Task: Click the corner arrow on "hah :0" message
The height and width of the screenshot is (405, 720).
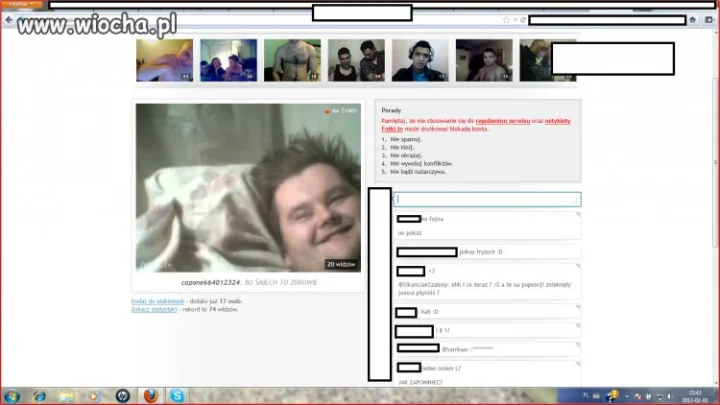Action: click(x=578, y=307)
